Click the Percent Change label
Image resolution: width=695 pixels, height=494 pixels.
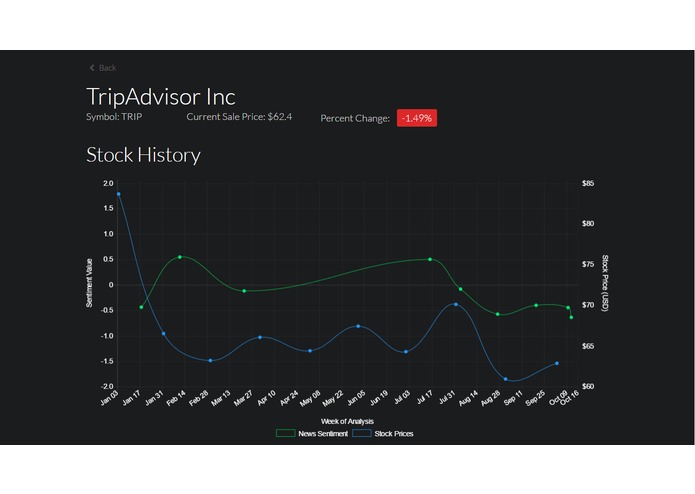pos(355,118)
